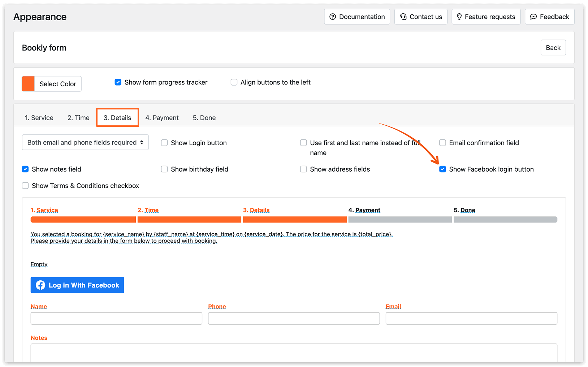Uncheck Show form progress tracker

pos(118,82)
